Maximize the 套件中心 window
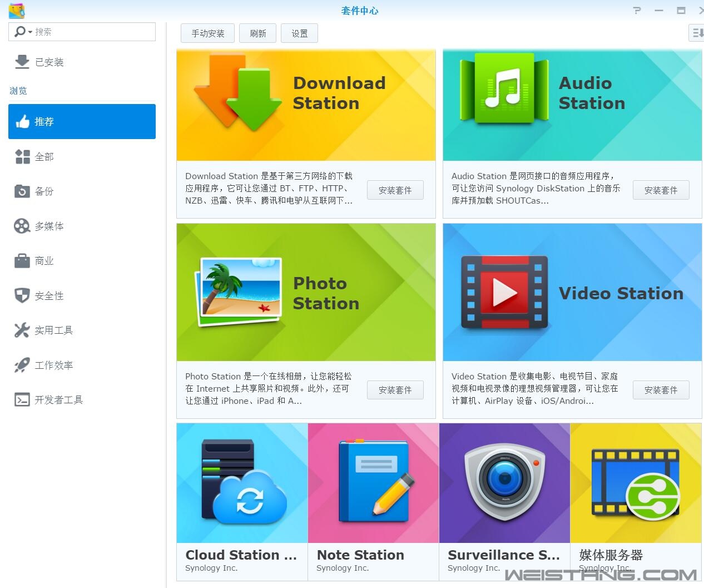This screenshot has width=704, height=588. 681,11
